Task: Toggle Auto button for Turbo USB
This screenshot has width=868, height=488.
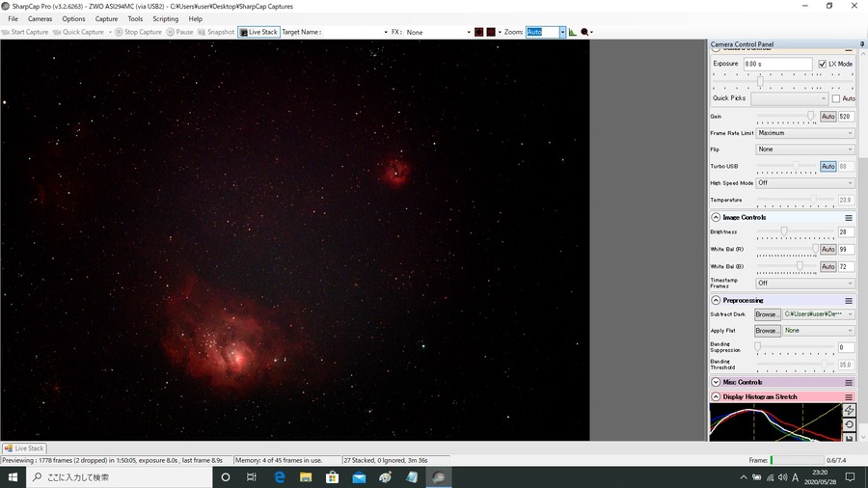Action: 827,166
